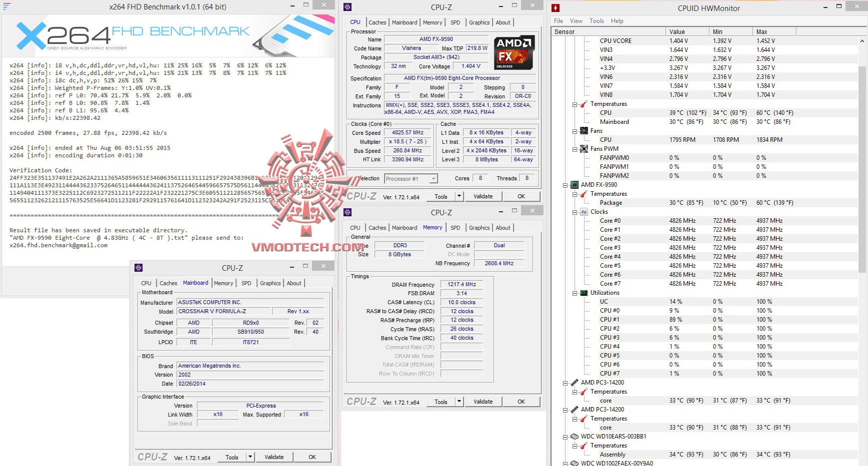Click the CPU-Z icon in the CPU tab window title bar
This screenshot has height=466, width=868.
tap(347, 7)
